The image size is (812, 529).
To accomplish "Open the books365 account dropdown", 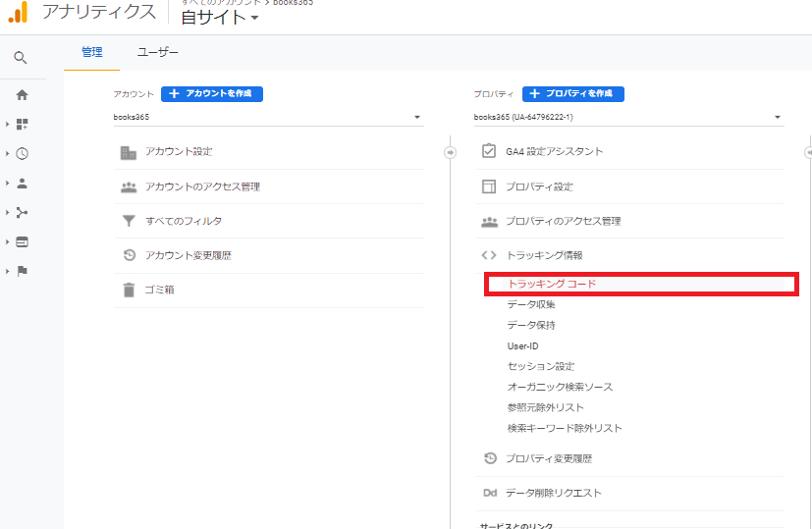I will [x=268, y=118].
